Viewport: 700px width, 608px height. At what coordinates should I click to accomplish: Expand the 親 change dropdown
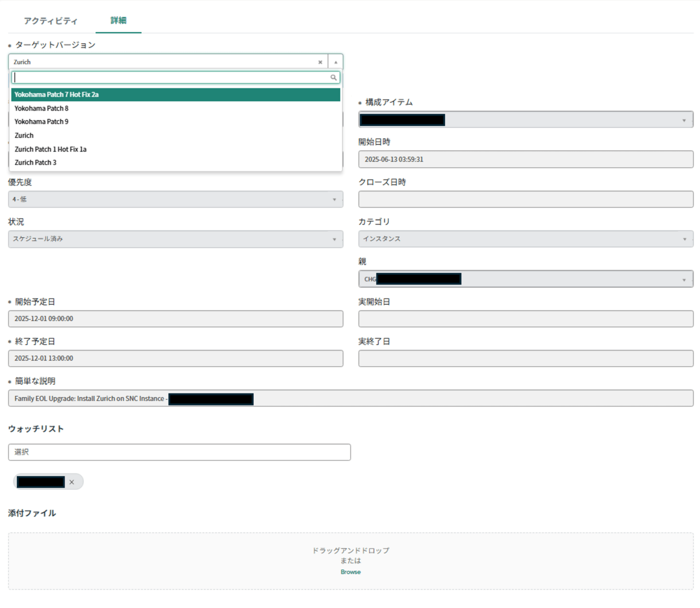tap(684, 280)
